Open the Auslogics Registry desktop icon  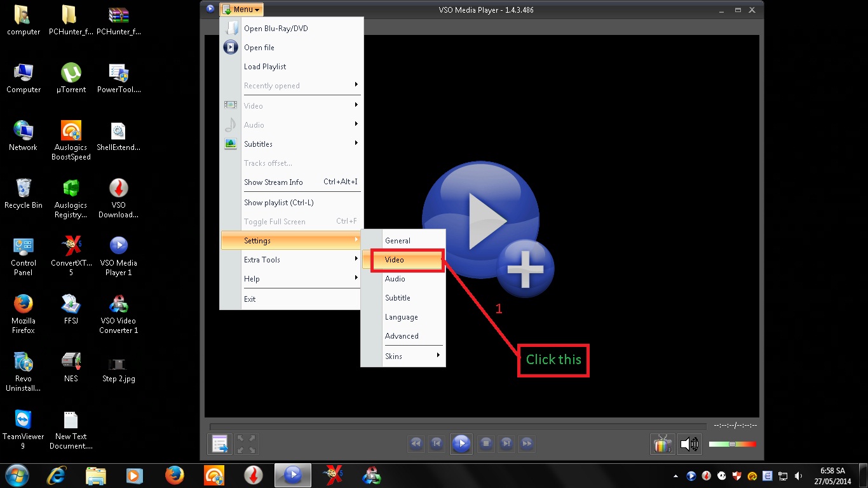click(x=71, y=198)
